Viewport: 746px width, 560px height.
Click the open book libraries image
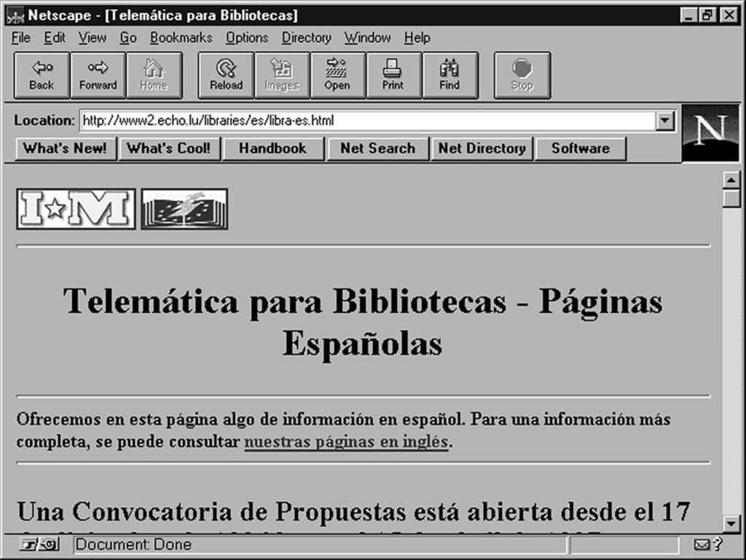[184, 209]
